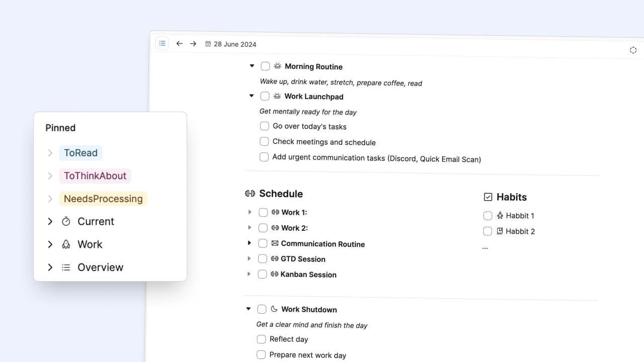Click the ellipsis below Habbit 2

(485, 248)
